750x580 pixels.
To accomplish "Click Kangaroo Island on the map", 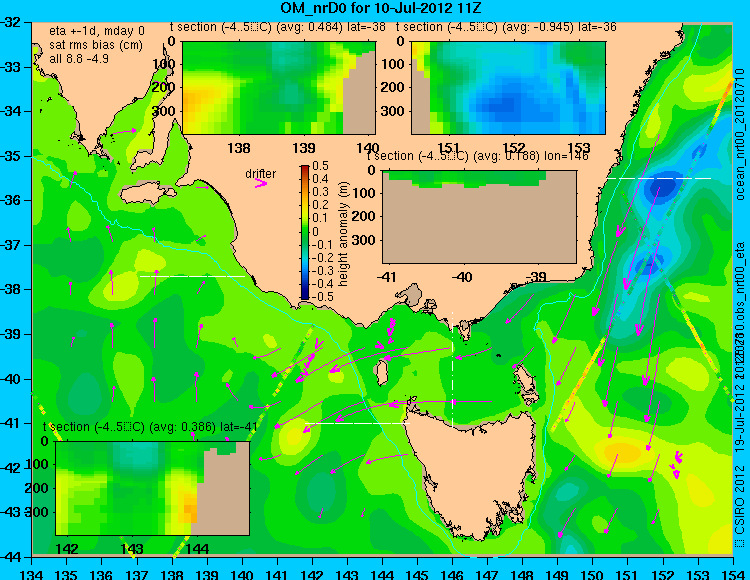I will pyautogui.click(x=146, y=193).
